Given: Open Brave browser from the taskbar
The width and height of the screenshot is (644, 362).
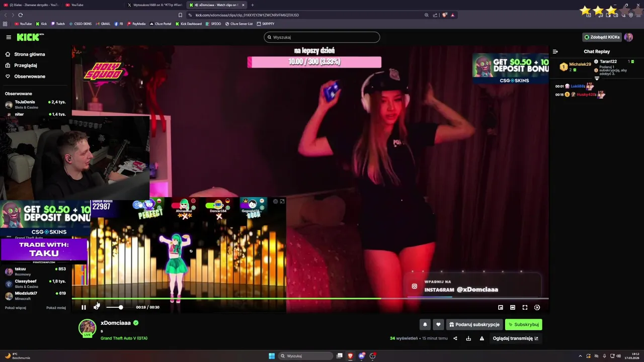Looking at the screenshot, I should coord(351,356).
